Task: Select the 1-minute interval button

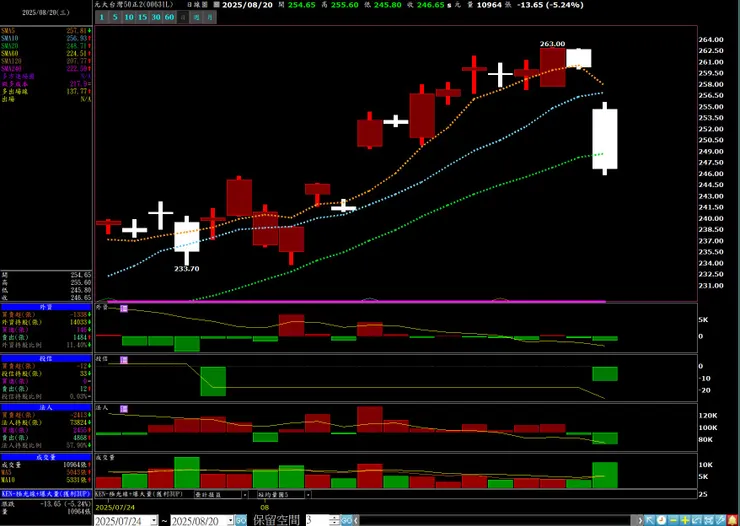Action: [101, 17]
